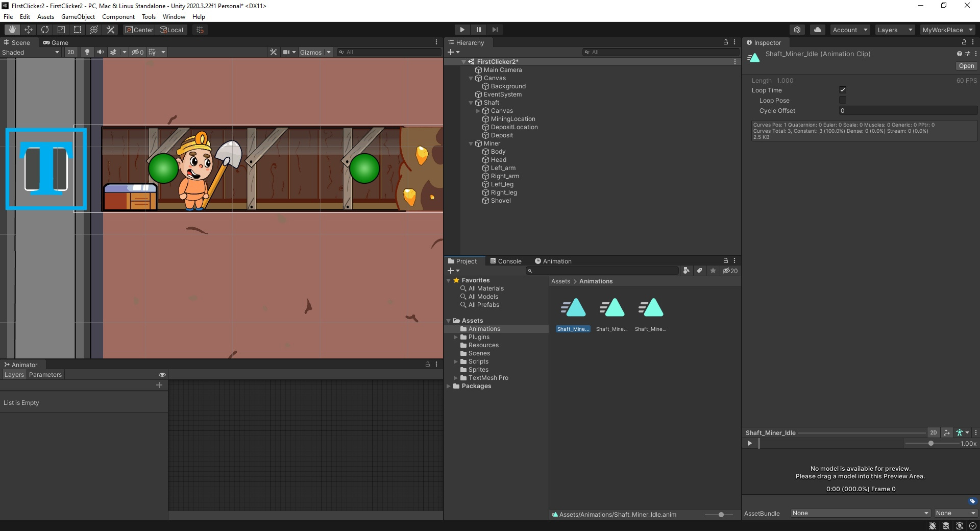Toggle grid snapping icon in toolbar
The image size is (980, 531).
(200, 30)
